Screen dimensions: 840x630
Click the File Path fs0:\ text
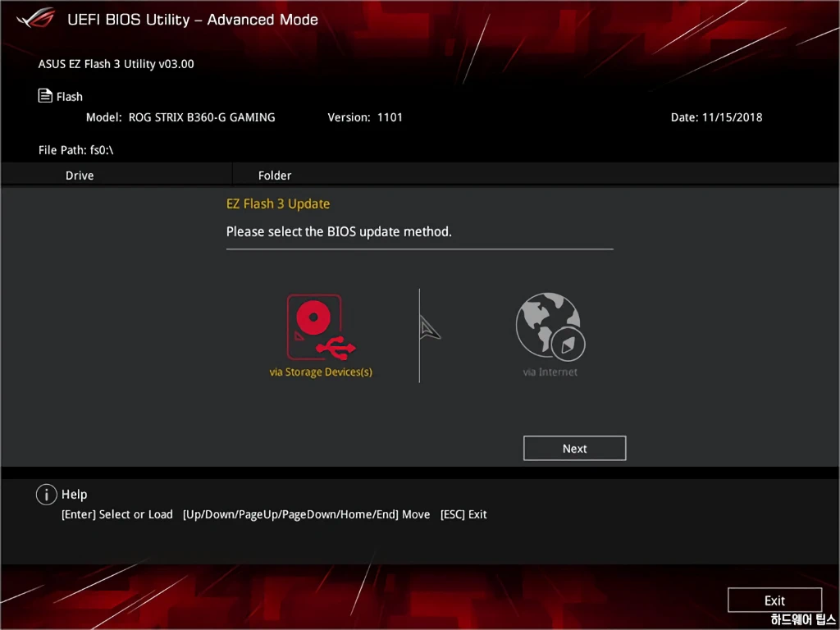coord(75,151)
